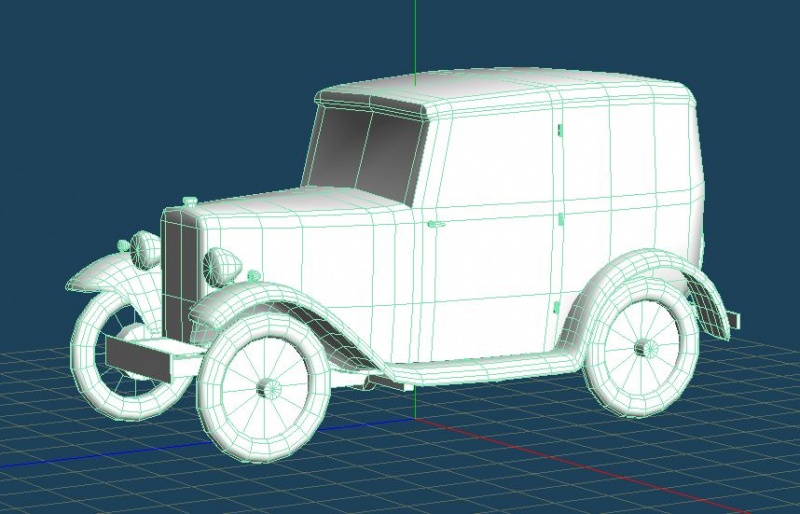Pick the lowest door hinge
800x514 pixels.
coord(557,308)
